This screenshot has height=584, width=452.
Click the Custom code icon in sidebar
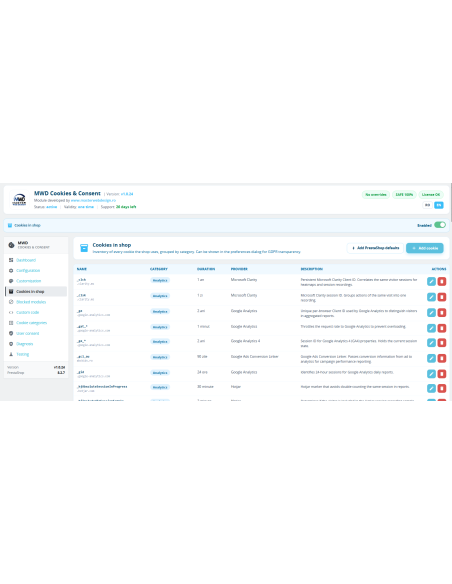[11, 312]
